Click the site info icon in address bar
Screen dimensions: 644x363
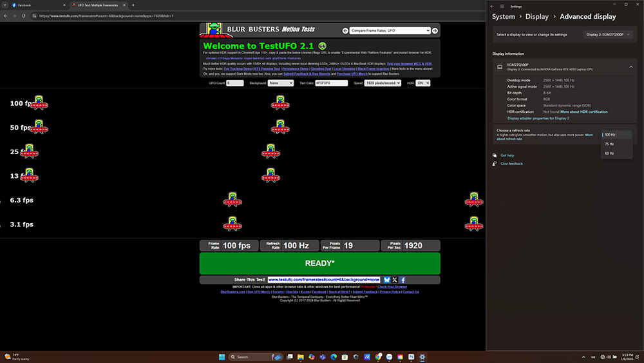point(34,16)
